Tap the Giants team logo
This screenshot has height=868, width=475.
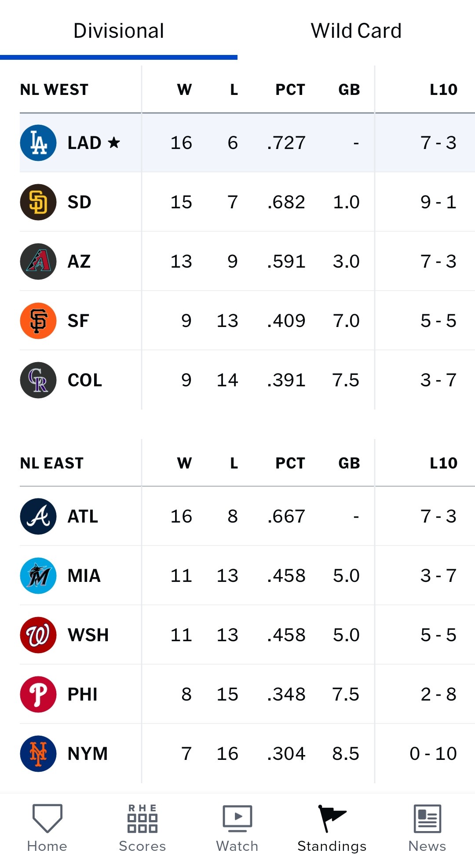pyautogui.click(x=38, y=321)
